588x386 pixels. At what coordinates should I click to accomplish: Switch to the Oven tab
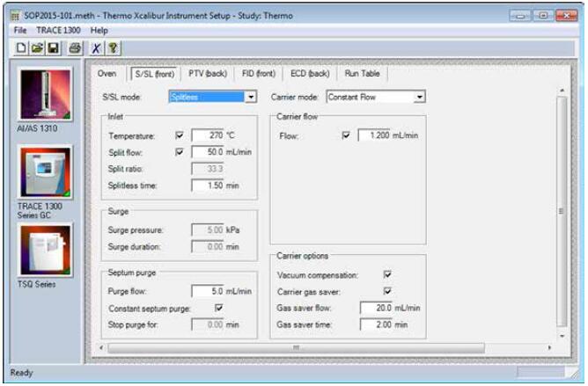tap(107, 74)
